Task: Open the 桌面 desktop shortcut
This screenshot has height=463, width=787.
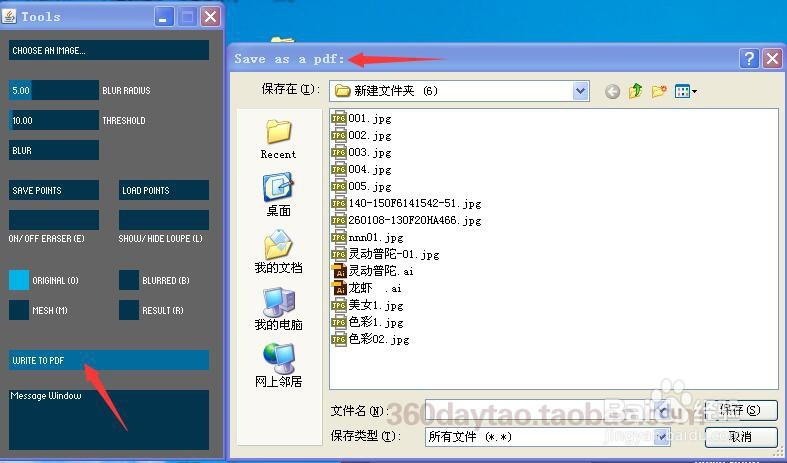Action: tap(278, 195)
